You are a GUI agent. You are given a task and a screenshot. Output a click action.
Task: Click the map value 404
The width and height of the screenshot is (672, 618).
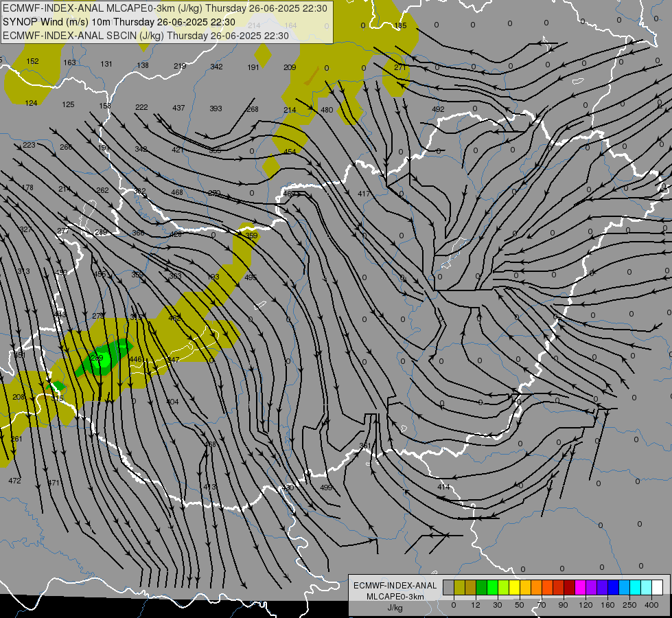click(172, 402)
